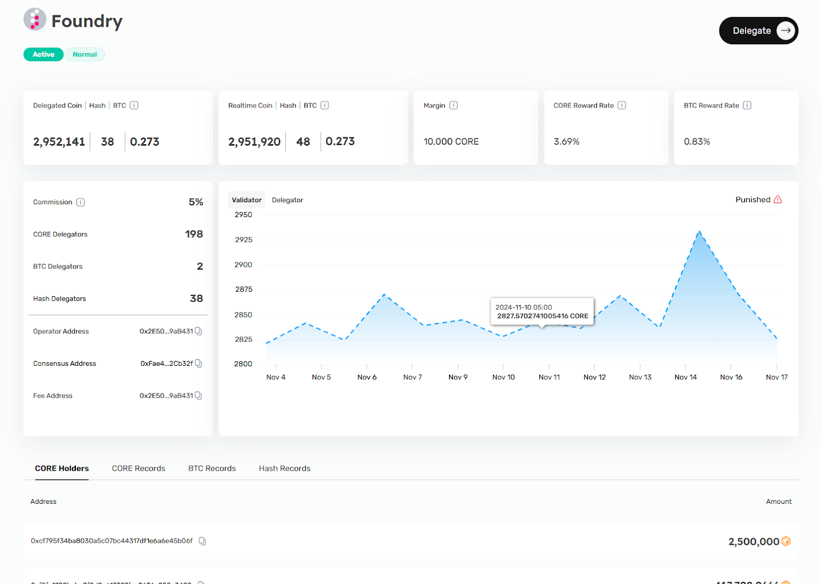Select the CORE Holders tab
Viewport: 821px width, 584px height.
pyautogui.click(x=62, y=468)
